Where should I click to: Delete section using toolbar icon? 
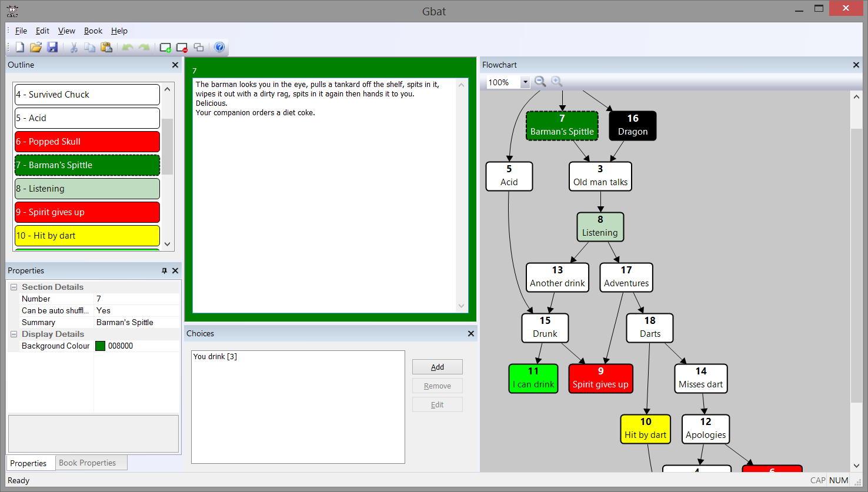tap(182, 48)
